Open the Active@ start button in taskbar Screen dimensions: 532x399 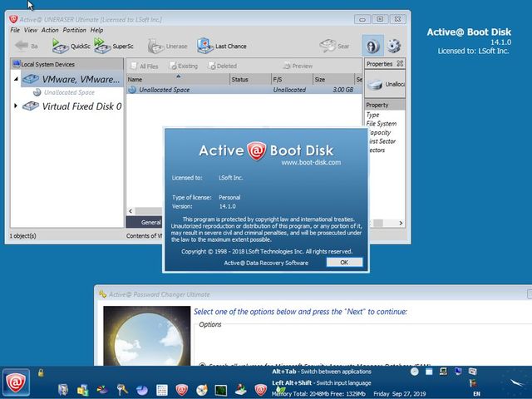15,382
